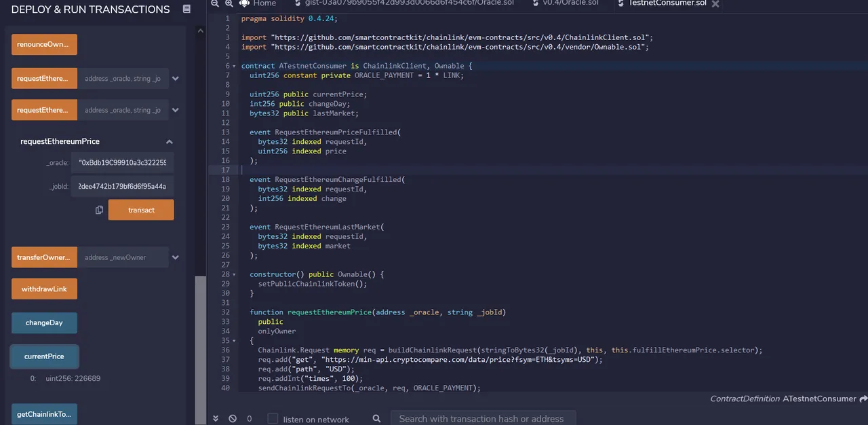Screen dimensions: 868x425
Task: Click the second requestEthere... function button
Action: pyautogui.click(x=44, y=110)
